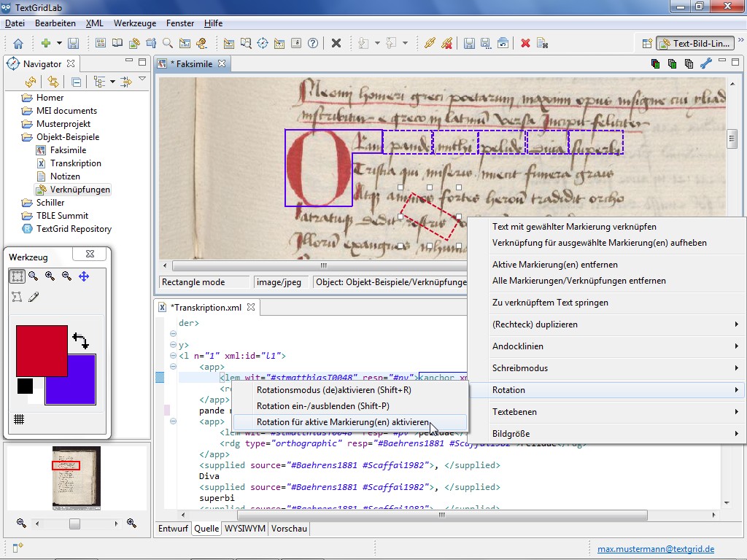Click the blue move/pan arrows tool

pos(84,276)
